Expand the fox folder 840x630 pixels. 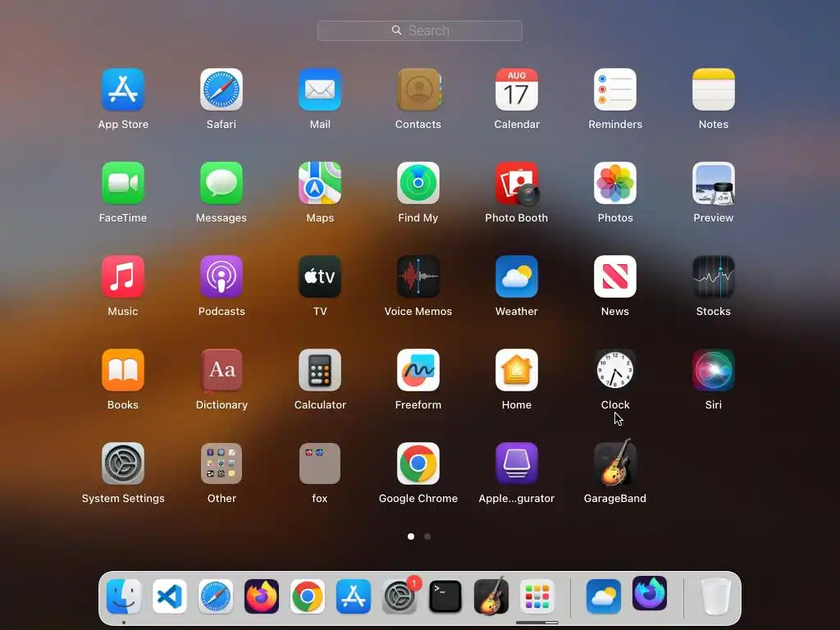click(x=320, y=463)
